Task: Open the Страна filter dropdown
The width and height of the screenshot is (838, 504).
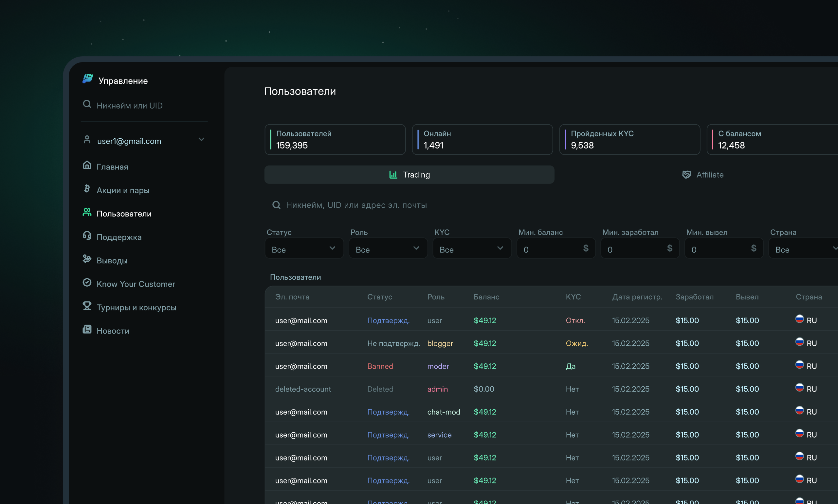Action: 804,248
